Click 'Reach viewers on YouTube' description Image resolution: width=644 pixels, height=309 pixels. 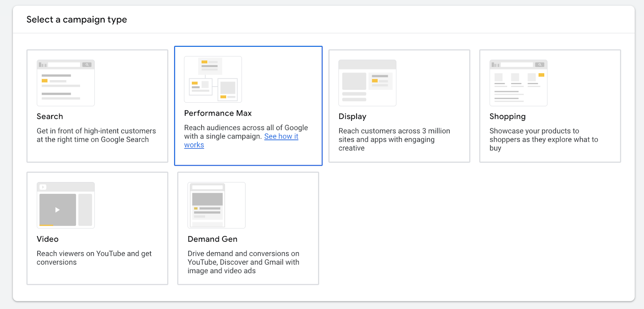coord(94,258)
